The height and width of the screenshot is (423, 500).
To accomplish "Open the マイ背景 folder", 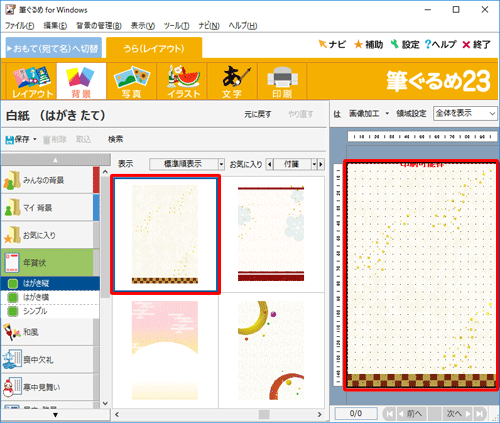I will tap(47, 208).
